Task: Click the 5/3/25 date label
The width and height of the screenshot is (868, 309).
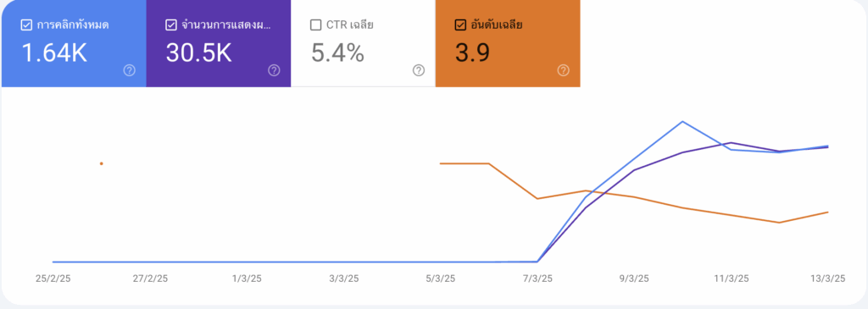Action: tap(441, 279)
